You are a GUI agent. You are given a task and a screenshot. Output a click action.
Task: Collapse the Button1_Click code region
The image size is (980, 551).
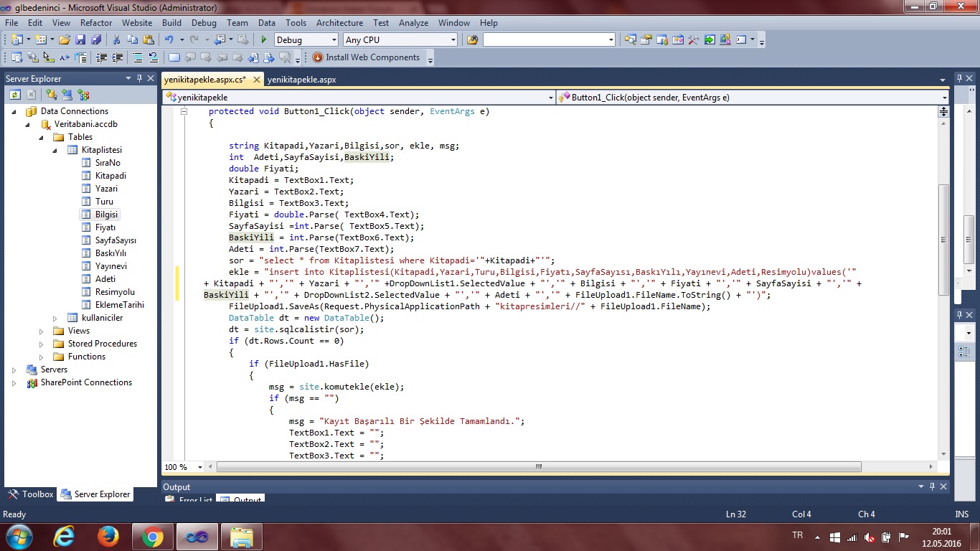tap(184, 112)
